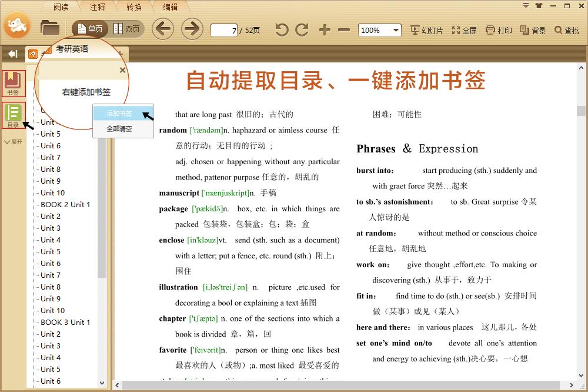Select Unit 2 below BOOK 3 Unit 1

[50, 334]
